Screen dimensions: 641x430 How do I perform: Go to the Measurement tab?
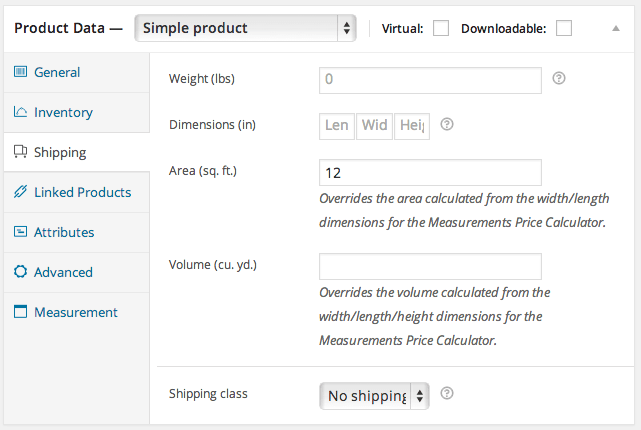pos(75,312)
